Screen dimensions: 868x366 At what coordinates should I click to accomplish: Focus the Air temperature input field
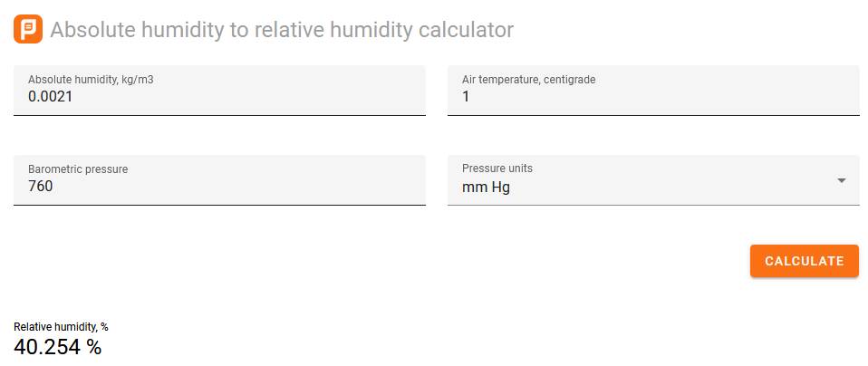(x=652, y=96)
